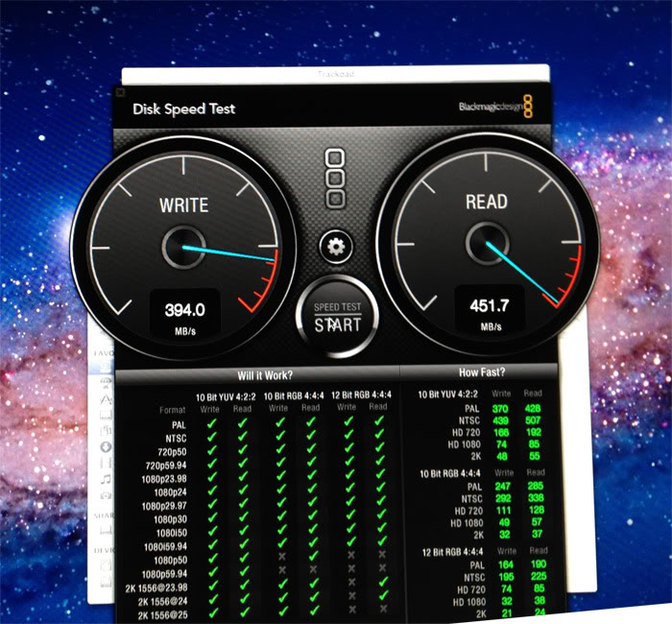Click the 2K 1556@24 format row label

pos(163,602)
